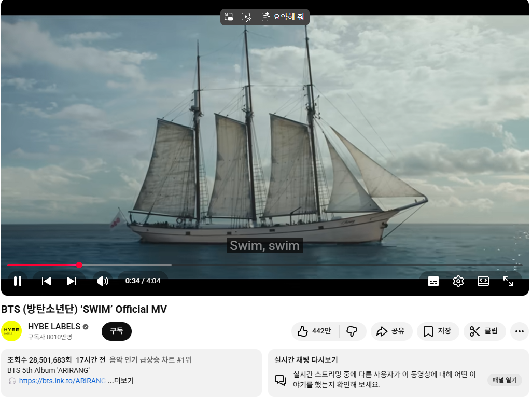Subscribe with the 구독 button
The height and width of the screenshot is (403, 532).
pos(116,331)
